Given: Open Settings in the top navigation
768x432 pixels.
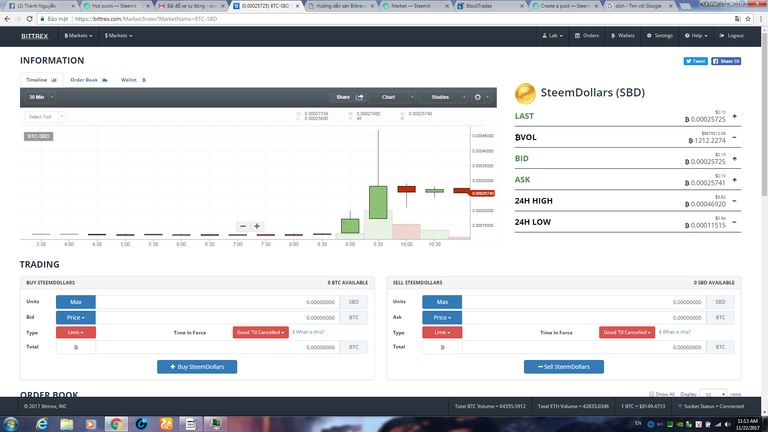Looking at the screenshot, I should pyautogui.click(x=660, y=36).
